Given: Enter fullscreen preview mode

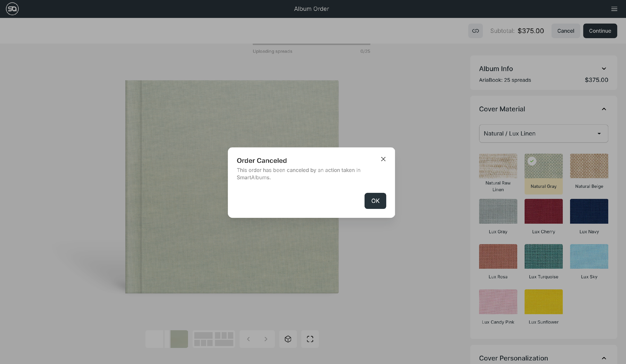Looking at the screenshot, I should tap(310, 339).
